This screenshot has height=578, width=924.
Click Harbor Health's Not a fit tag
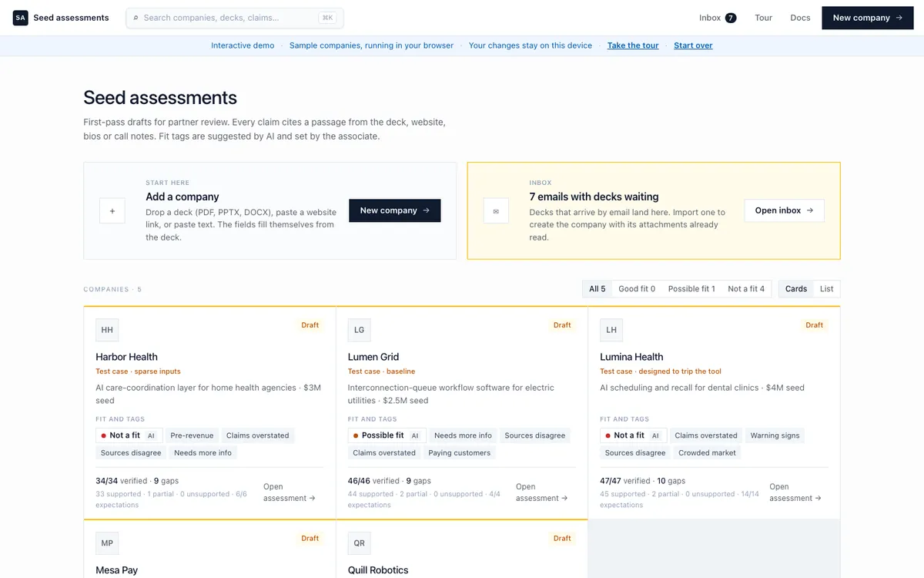pyautogui.click(x=130, y=435)
